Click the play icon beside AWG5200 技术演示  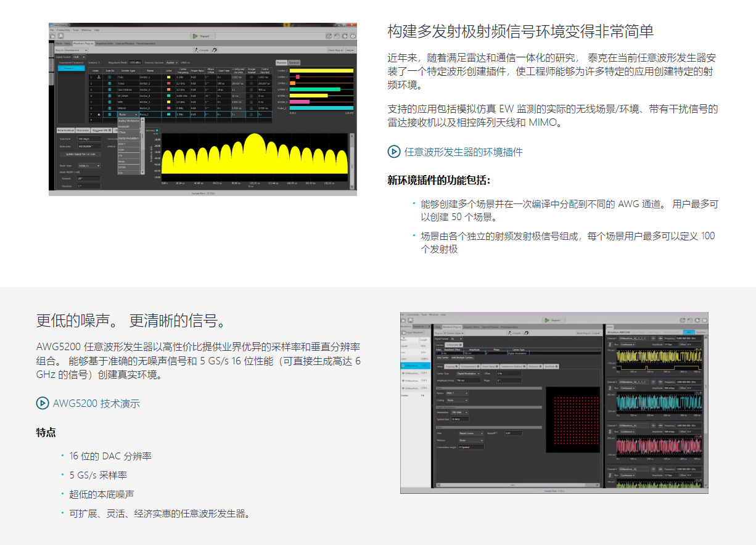43,403
